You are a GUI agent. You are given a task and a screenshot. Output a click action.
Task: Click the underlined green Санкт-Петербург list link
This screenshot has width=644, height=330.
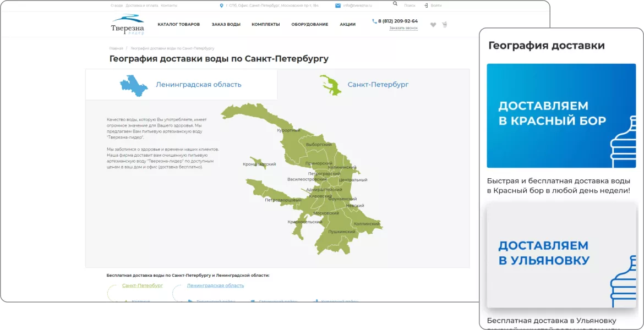click(x=143, y=285)
